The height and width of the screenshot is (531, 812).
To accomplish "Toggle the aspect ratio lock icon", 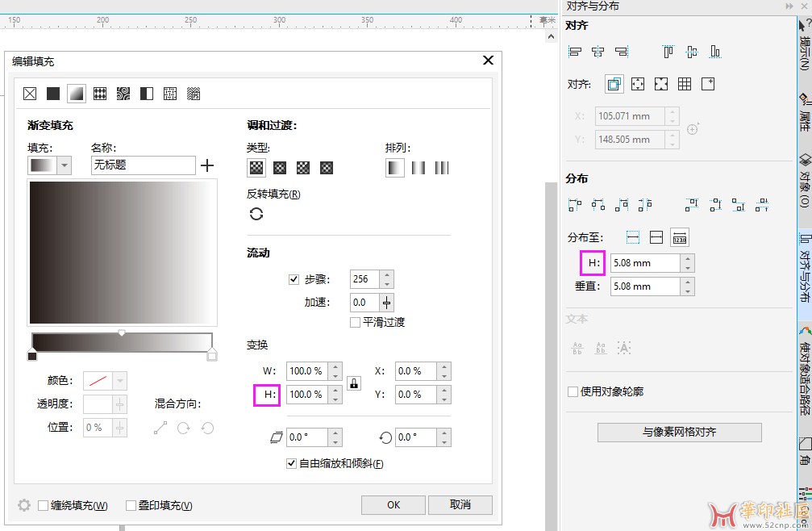I will 354,383.
